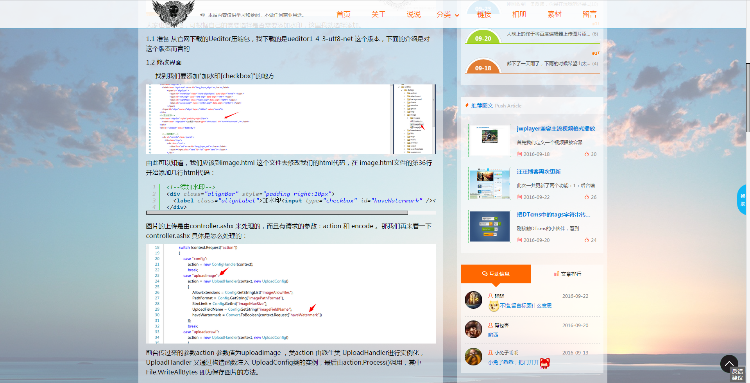
Task: Click the HTML code snippet block
Action: click(x=291, y=197)
